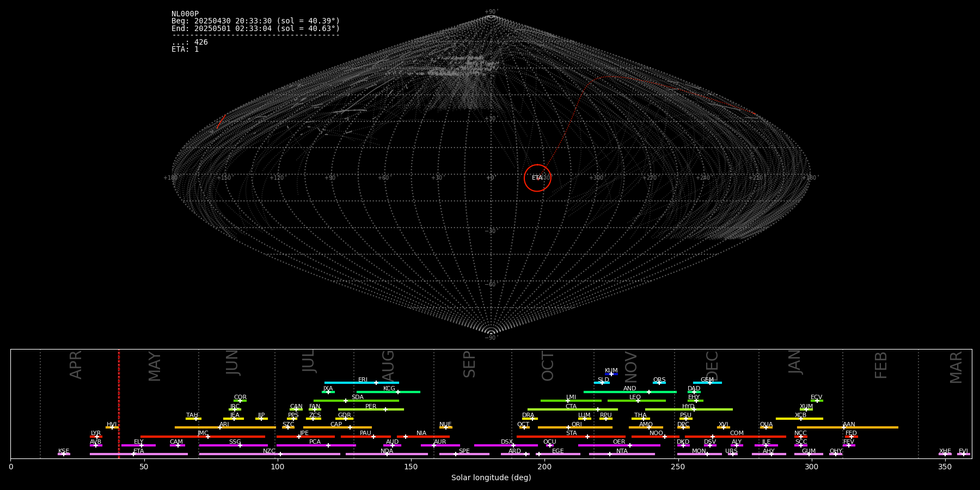
Task: Select the NL000P station title text
Action: [x=185, y=14]
